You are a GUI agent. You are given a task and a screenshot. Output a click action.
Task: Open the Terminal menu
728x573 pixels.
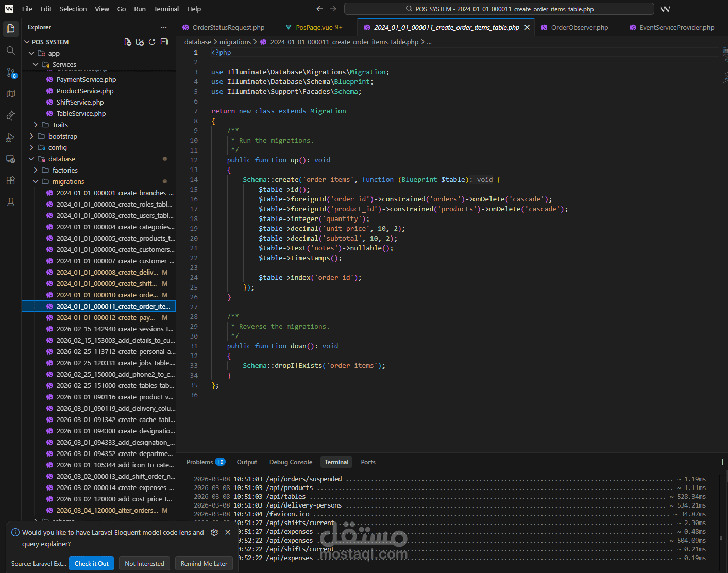(166, 9)
